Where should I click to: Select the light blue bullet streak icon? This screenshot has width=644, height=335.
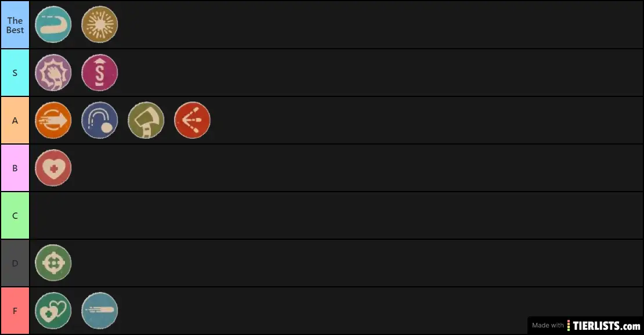click(x=100, y=311)
